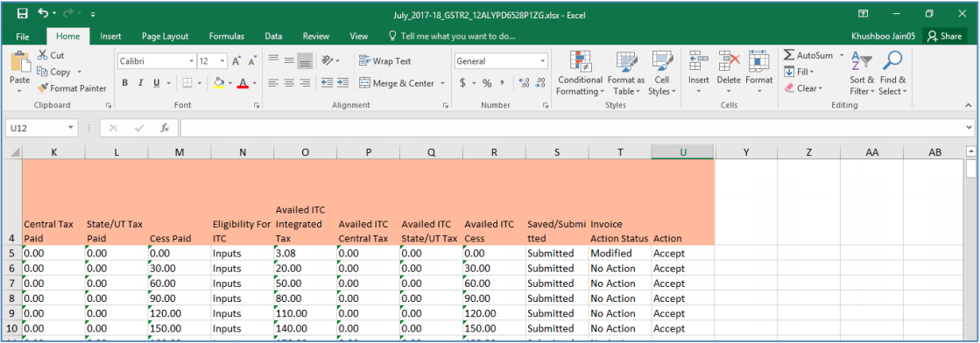The width and height of the screenshot is (980, 343).
Task: Apply accounting number format
Action: [x=462, y=83]
